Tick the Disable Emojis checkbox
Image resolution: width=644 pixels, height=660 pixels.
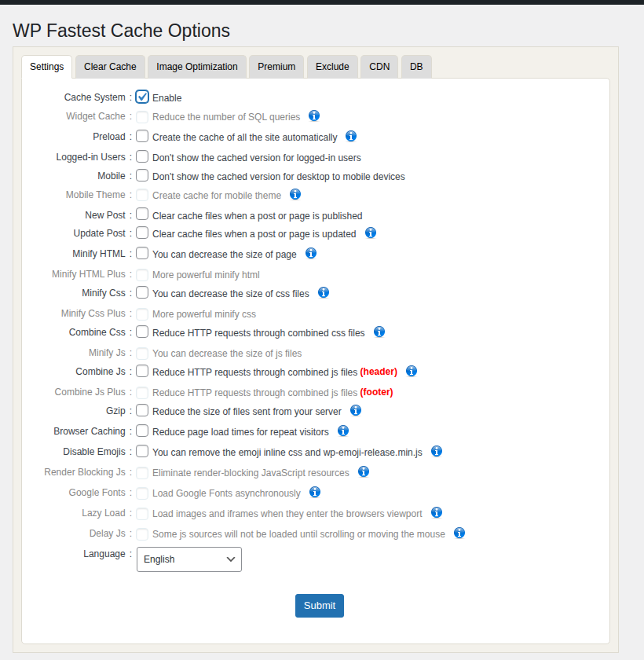pyautogui.click(x=142, y=451)
